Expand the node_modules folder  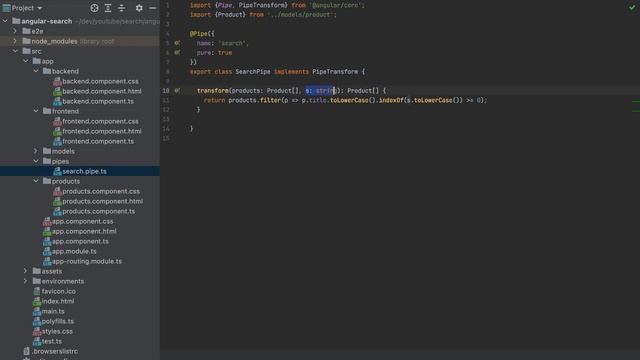pos(15,41)
